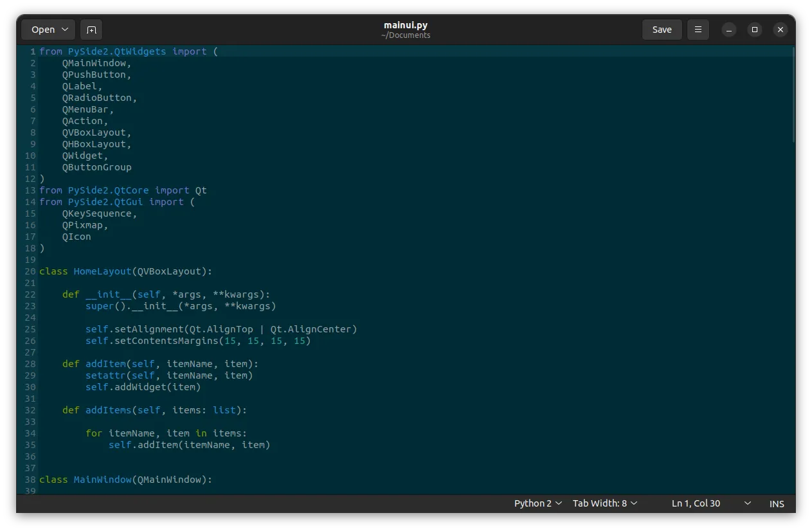Change the Tab Width: 8 setting
The width and height of the screenshot is (812, 531).
click(x=603, y=503)
